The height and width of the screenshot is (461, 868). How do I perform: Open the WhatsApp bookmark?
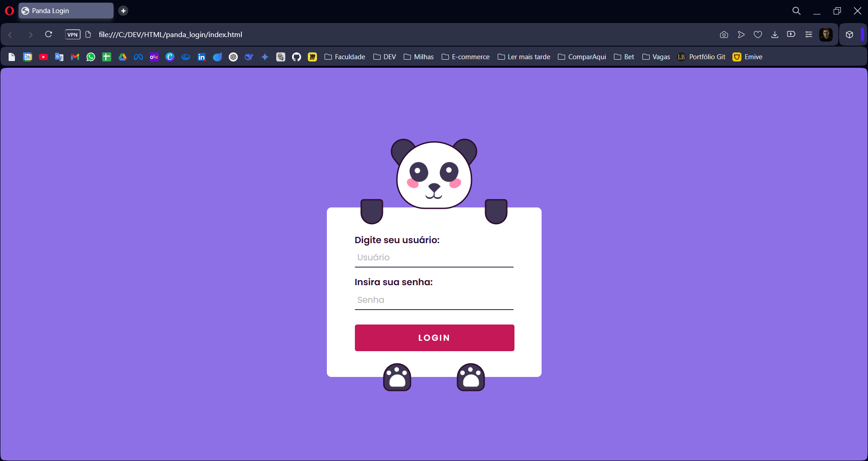point(91,57)
